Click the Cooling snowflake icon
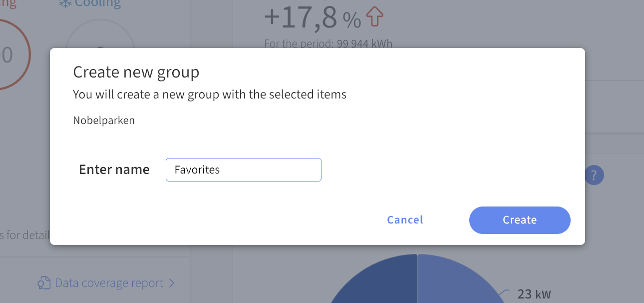This screenshot has width=644, height=303. 65,3
